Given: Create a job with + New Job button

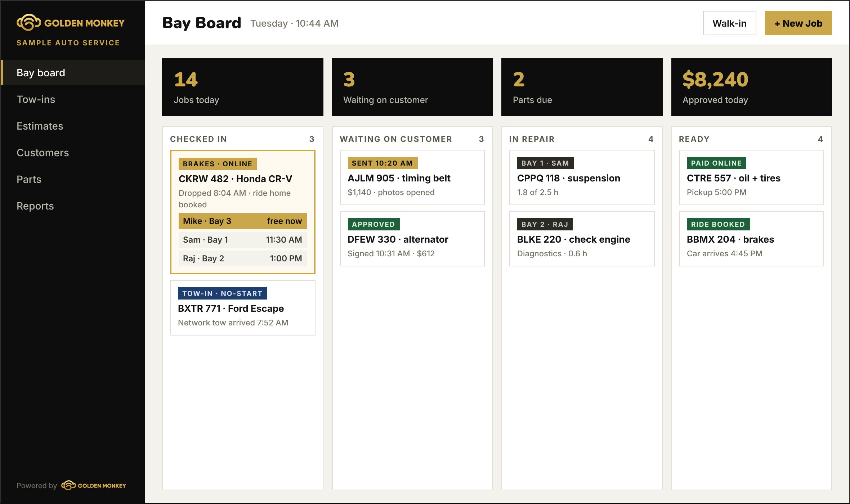Looking at the screenshot, I should tap(798, 23).
